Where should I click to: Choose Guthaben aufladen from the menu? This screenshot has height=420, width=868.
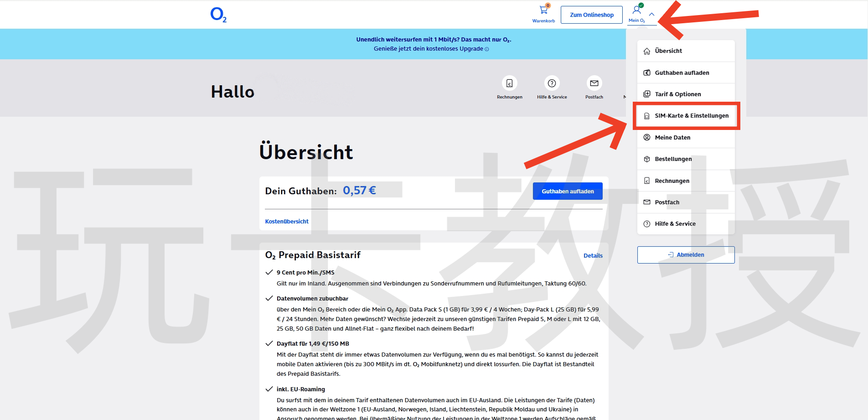point(686,73)
